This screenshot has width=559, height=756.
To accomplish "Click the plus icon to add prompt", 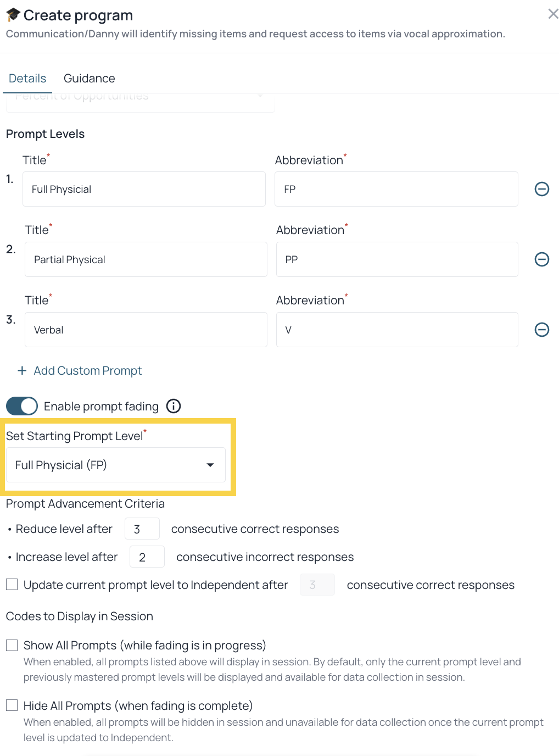I will click(22, 371).
